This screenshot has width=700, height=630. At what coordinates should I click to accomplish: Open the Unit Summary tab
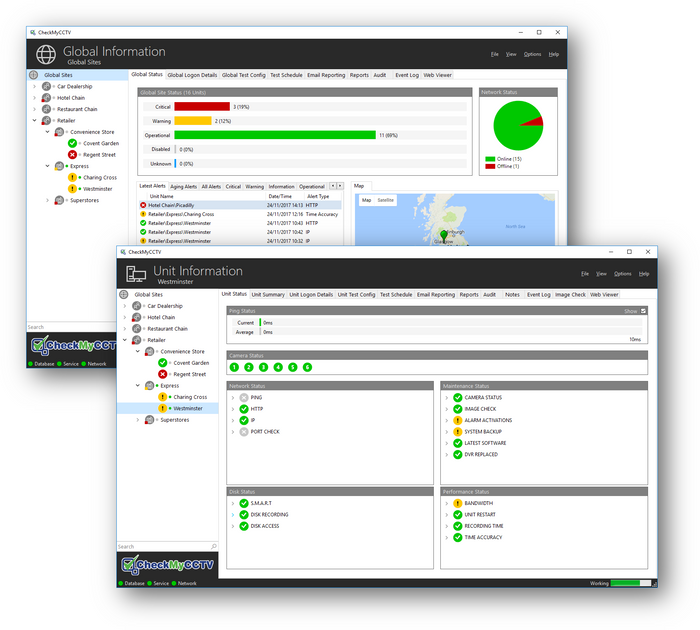coord(268,295)
